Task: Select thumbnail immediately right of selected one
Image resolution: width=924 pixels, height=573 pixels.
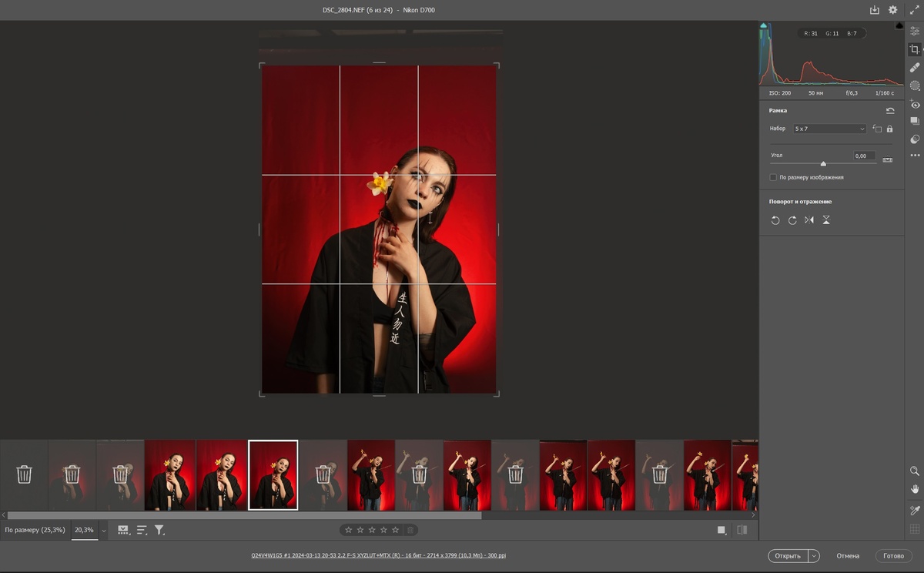Action: [323, 475]
